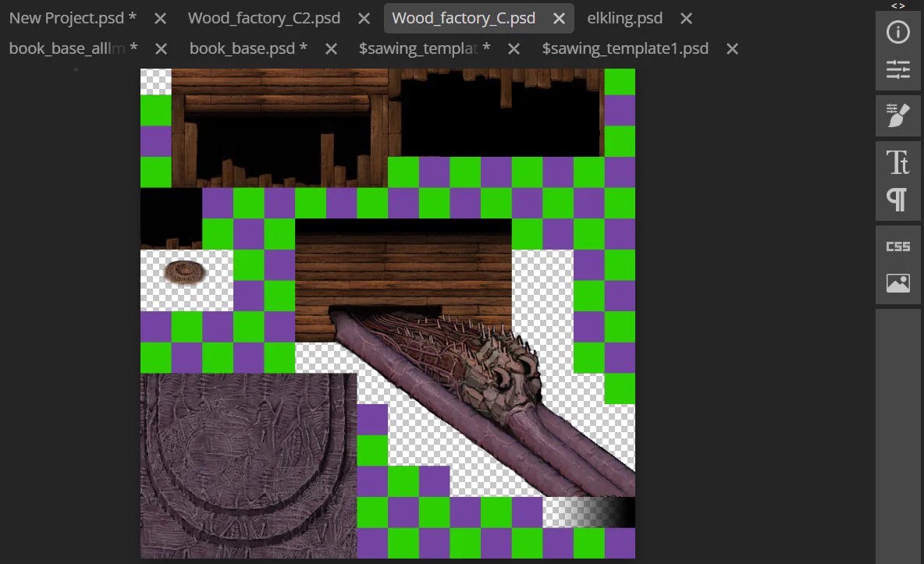The width and height of the screenshot is (924, 564).
Task: Click the small brown disc on the canvas
Action: [x=184, y=272]
